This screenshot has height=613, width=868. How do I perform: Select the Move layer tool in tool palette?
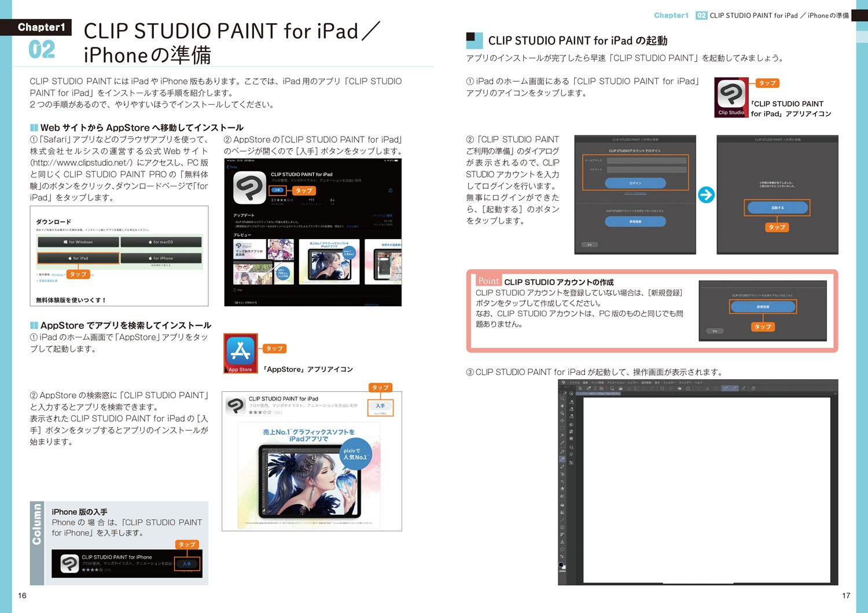coord(562,421)
